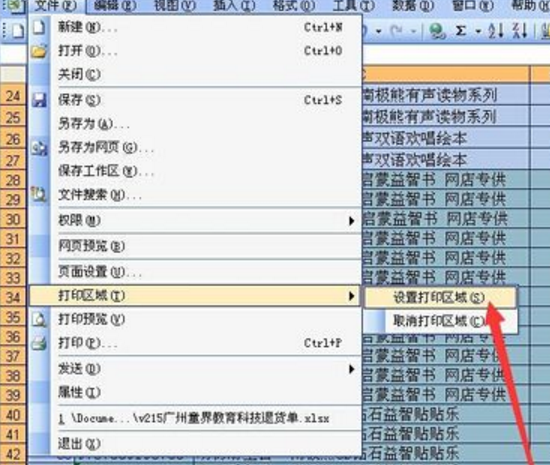Open the 数据 menu
The image size is (550, 465).
tap(413, 6)
